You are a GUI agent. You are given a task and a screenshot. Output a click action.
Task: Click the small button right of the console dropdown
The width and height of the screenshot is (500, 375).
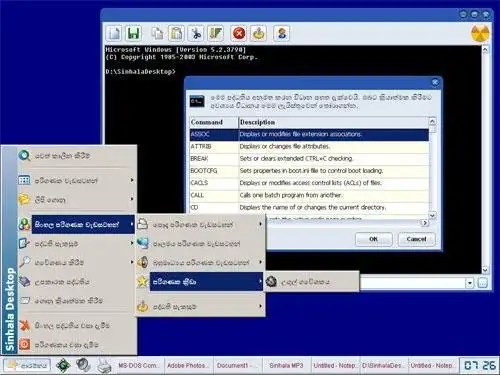[482, 283]
